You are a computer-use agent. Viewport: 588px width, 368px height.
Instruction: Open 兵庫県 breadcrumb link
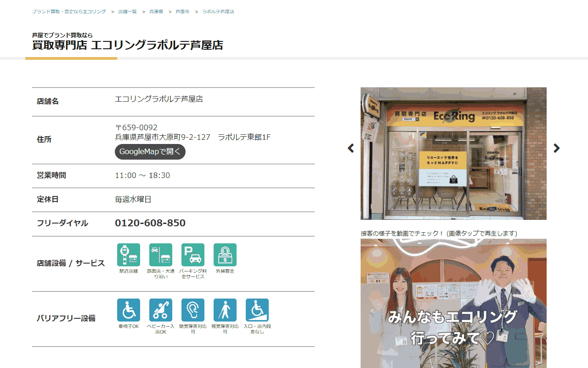(156, 11)
